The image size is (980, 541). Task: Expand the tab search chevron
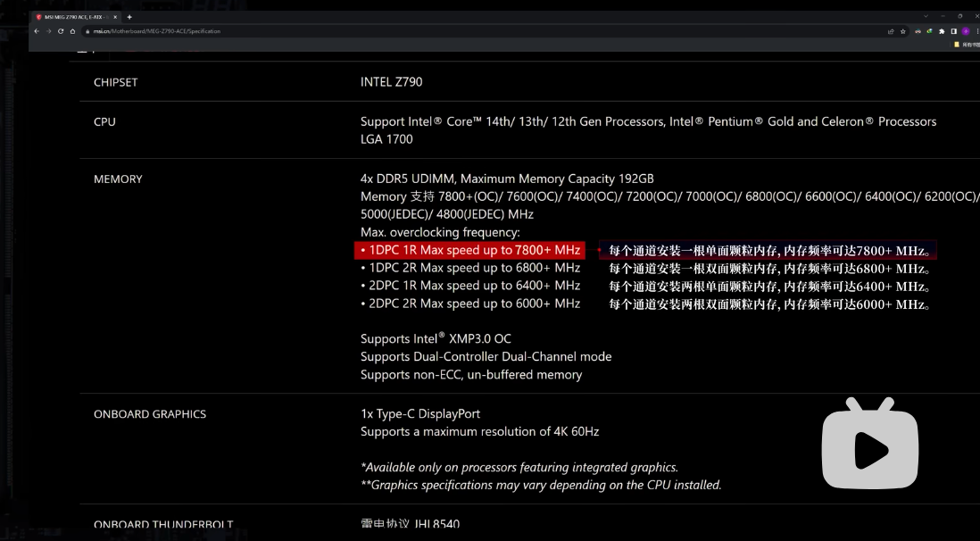pos(926,16)
